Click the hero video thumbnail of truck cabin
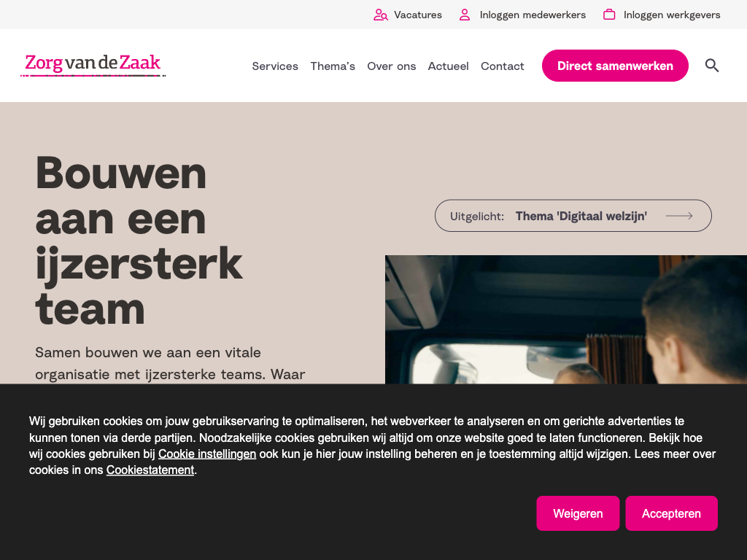This screenshot has height=560, width=747. pos(566,319)
